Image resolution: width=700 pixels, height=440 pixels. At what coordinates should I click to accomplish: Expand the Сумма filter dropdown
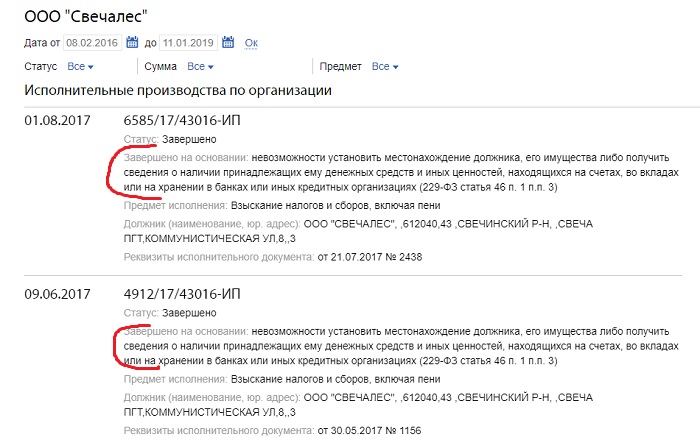coord(200,66)
